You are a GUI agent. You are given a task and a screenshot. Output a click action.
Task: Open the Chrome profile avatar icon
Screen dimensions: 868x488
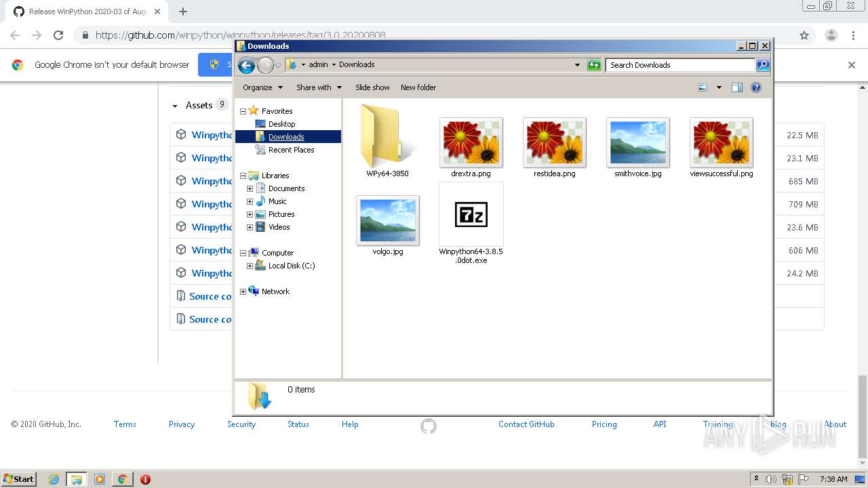point(831,35)
